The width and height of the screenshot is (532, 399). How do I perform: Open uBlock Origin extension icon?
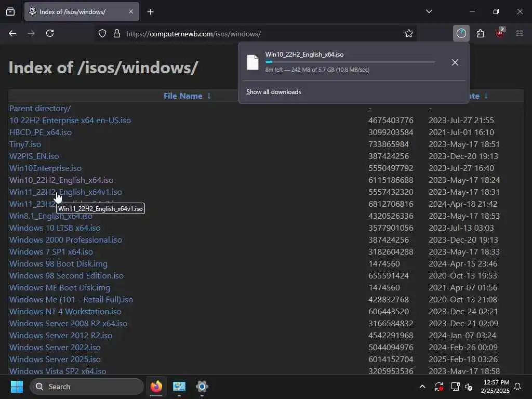pos(500,33)
